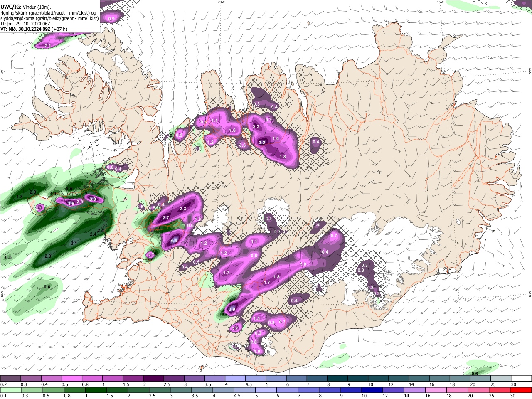Click the "rigning/skúrir" legend description line

49,13
